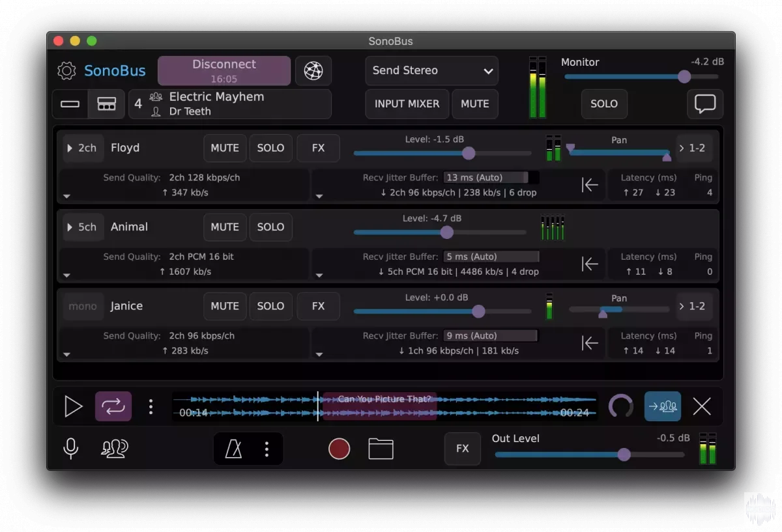The height and width of the screenshot is (532, 782).
Task: Solo Janice's channel
Action: (x=270, y=306)
